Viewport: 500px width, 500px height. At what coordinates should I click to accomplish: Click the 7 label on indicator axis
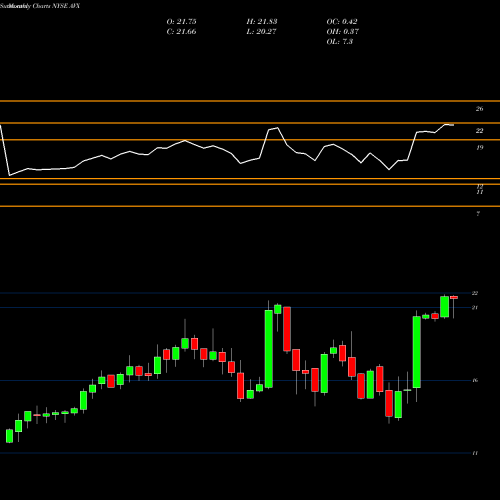[x=478, y=214]
